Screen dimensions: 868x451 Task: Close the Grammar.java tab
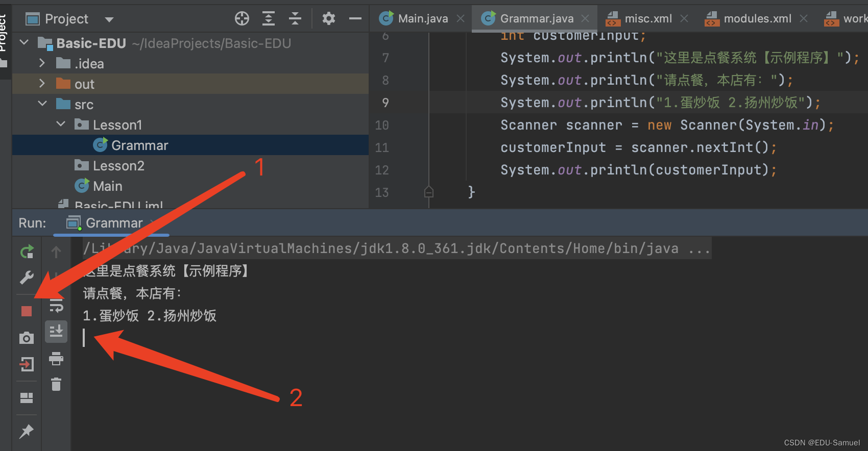[585, 19]
